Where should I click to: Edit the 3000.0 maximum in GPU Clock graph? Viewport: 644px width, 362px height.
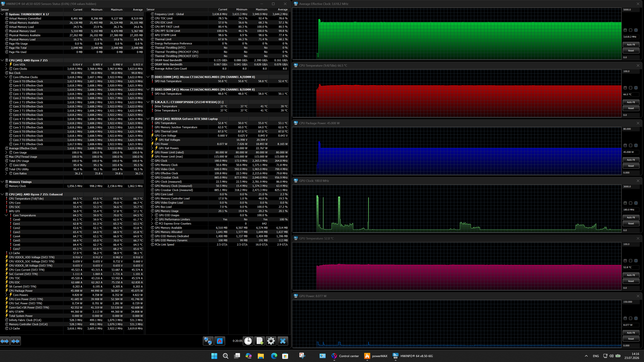pyautogui.click(x=631, y=187)
